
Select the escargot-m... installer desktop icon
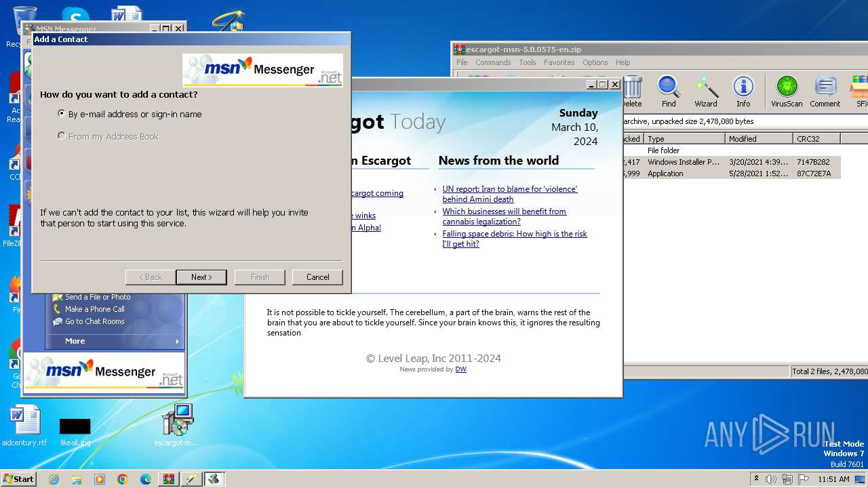pyautogui.click(x=177, y=426)
